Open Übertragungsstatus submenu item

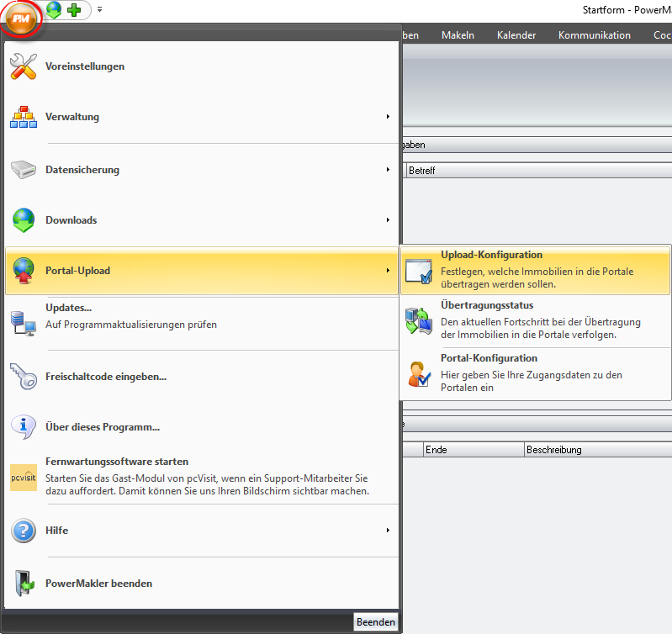pos(535,320)
